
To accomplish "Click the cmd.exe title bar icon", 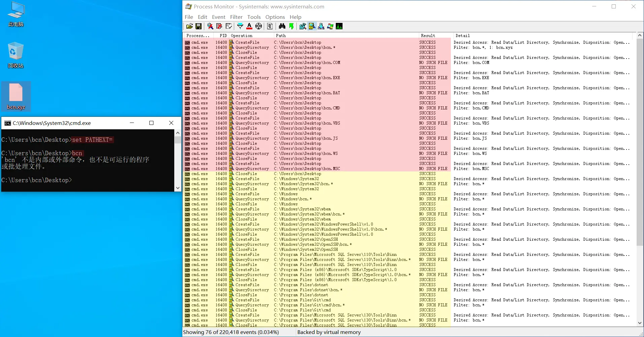I will point(7,123).
